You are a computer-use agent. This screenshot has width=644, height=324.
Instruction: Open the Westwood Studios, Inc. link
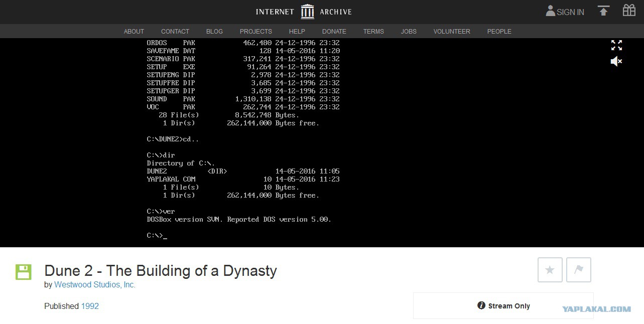click(95, 284)
